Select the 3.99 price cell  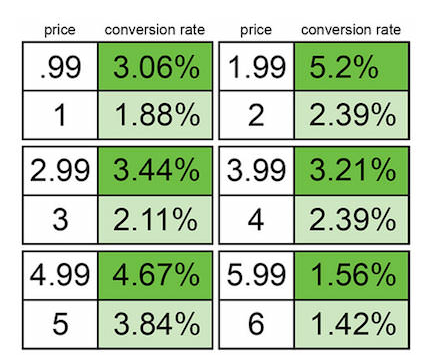pyautogui.click(x=256, y=171)
